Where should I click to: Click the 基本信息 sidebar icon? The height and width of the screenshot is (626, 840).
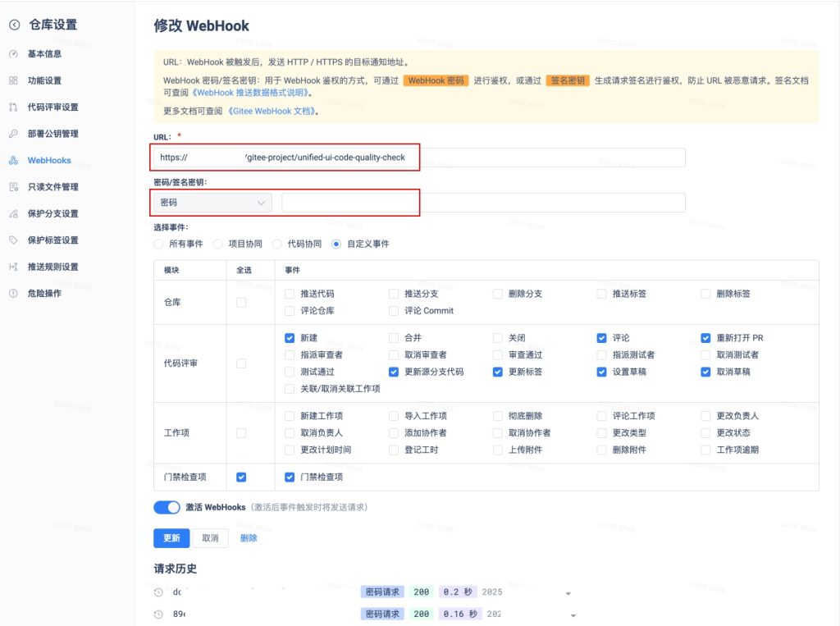13,54
